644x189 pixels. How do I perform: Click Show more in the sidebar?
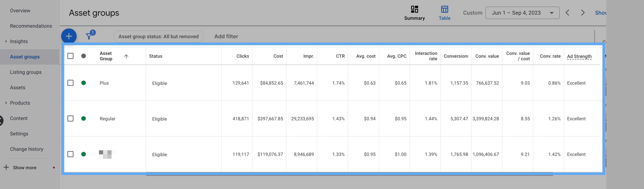tap(25, 167)
